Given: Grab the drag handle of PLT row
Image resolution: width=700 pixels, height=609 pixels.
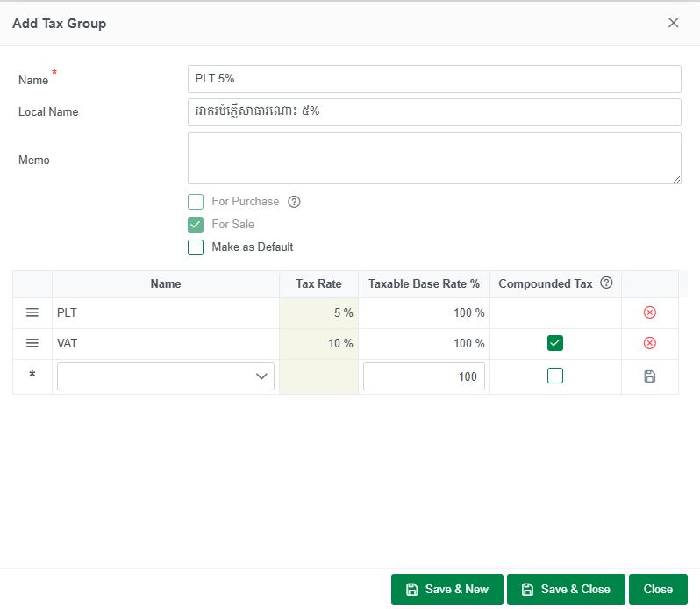Looking at the screenshot, I should click(32, 312).
